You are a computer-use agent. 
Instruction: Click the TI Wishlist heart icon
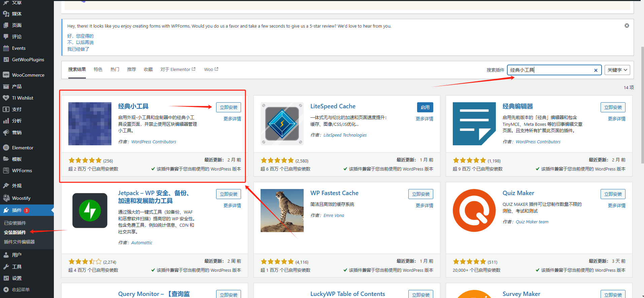click(6, 98)
